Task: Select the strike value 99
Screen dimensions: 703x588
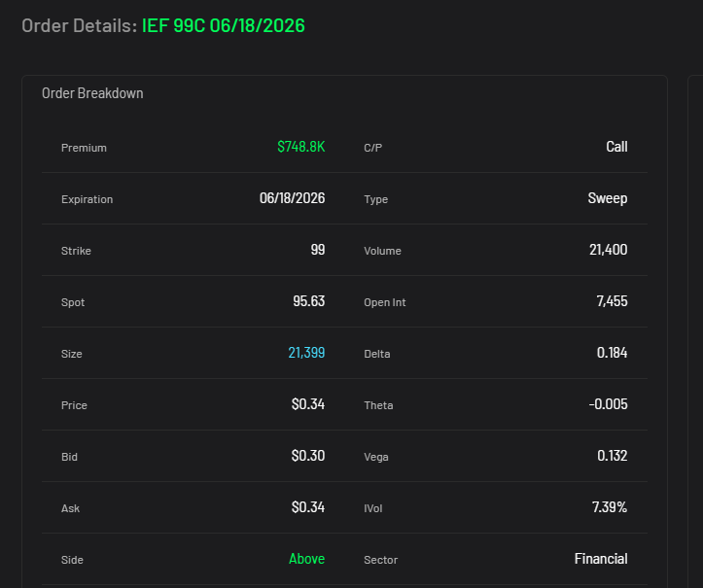Action: coord(317,250)
